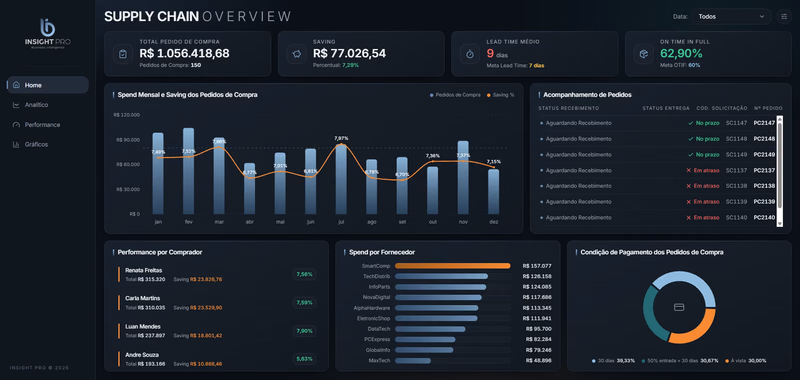Open the filter settings icon beside Data dropdown
800x380 pixels.
[x=783, y=16]
